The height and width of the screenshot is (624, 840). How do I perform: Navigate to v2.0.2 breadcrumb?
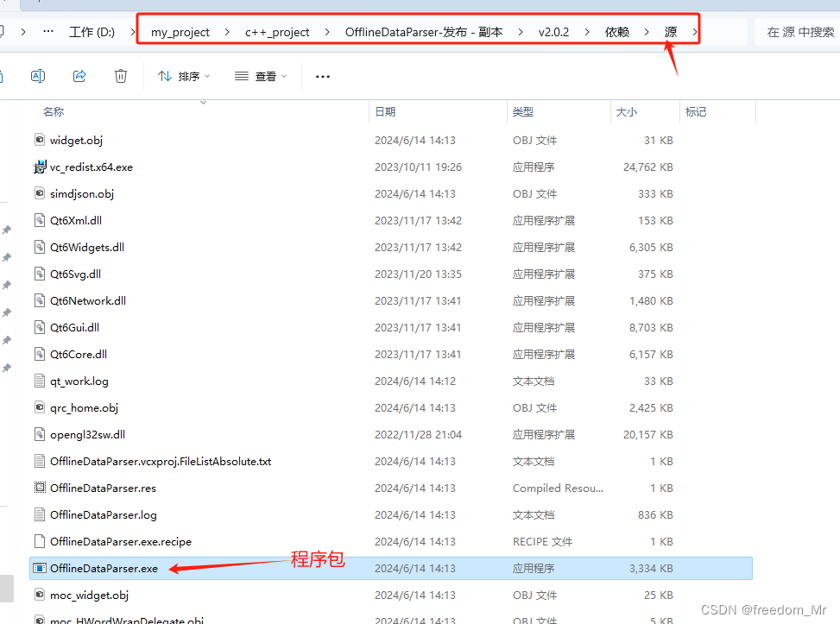553,32
